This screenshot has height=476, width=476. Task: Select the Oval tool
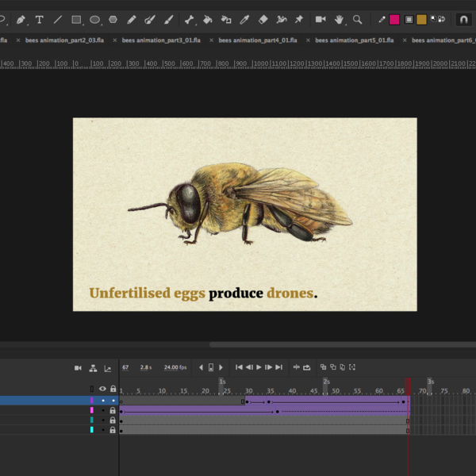point(94,20)
